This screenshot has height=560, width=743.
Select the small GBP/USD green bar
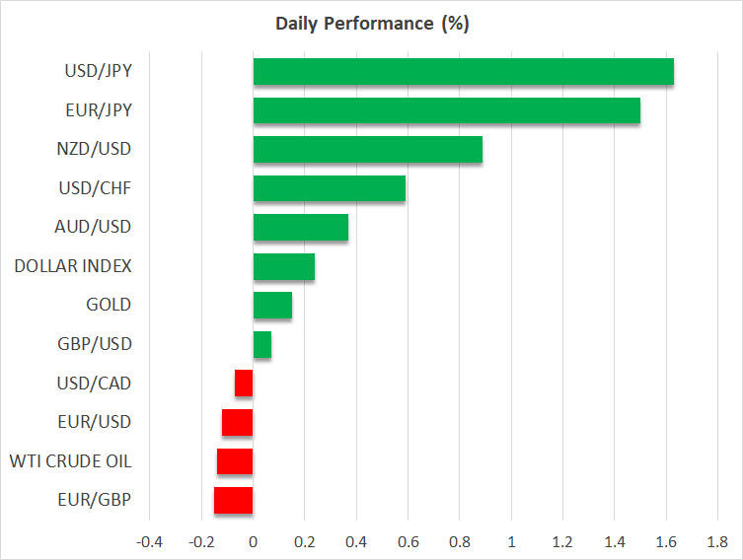click(261, 344)
